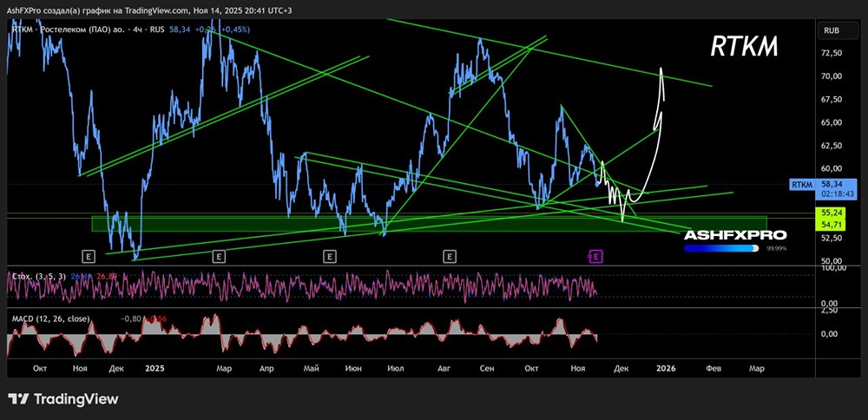The height and width of the screenshot is (420, 868).
Task: Open the E earnings marker above Июн
Action: [329, 256]
